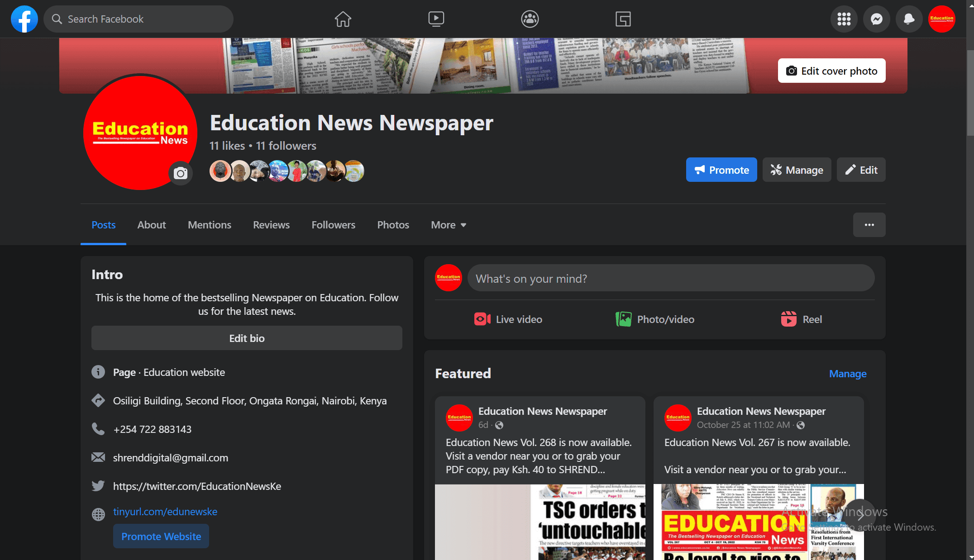Click the Manage page button
The width and height of the screenshot is (974, 560).
click(797, 170)
